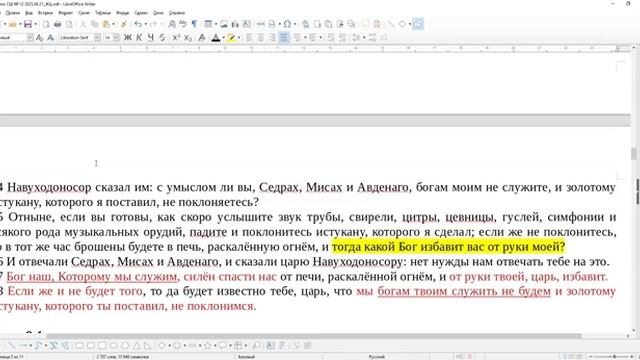Click the underlined red text 'Бог наш, Которому мы служим'
This screenshot has width=640, height=360.
[93, 277]
